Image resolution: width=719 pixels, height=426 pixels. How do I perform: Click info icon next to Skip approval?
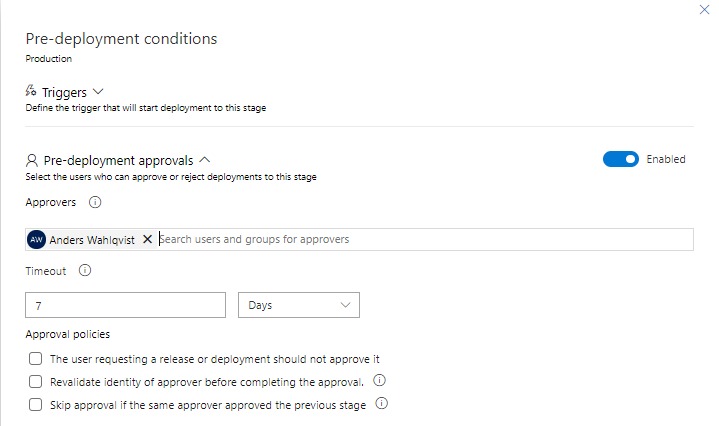pyautogui.click(x=381, y=404)
